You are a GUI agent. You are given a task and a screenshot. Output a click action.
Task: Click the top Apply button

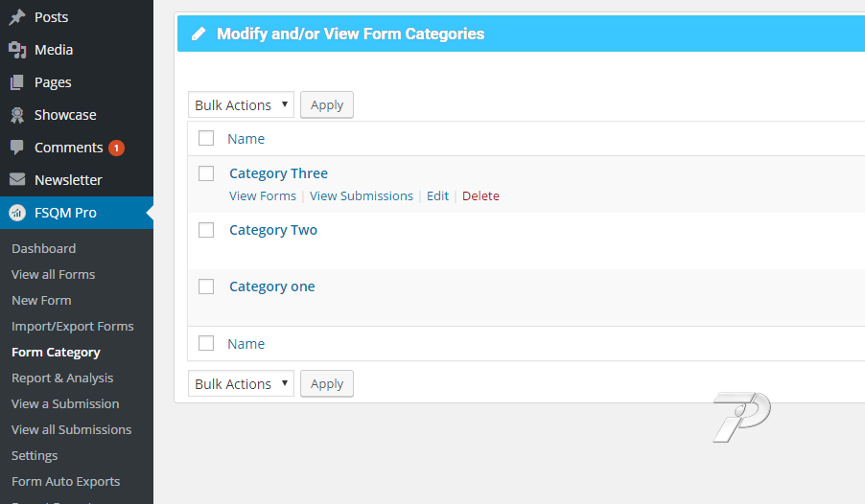[327, 104]
